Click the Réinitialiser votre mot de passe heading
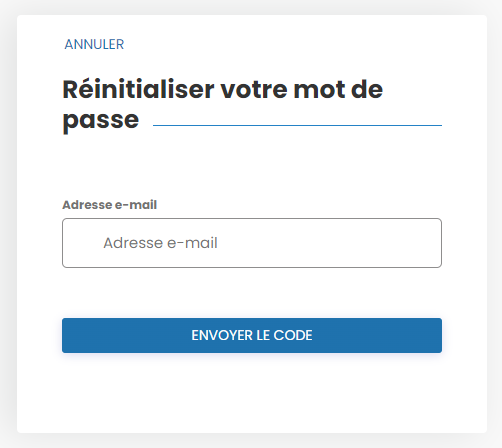Image resolution: width=502 pixels, height=448 pixels. 223,105
